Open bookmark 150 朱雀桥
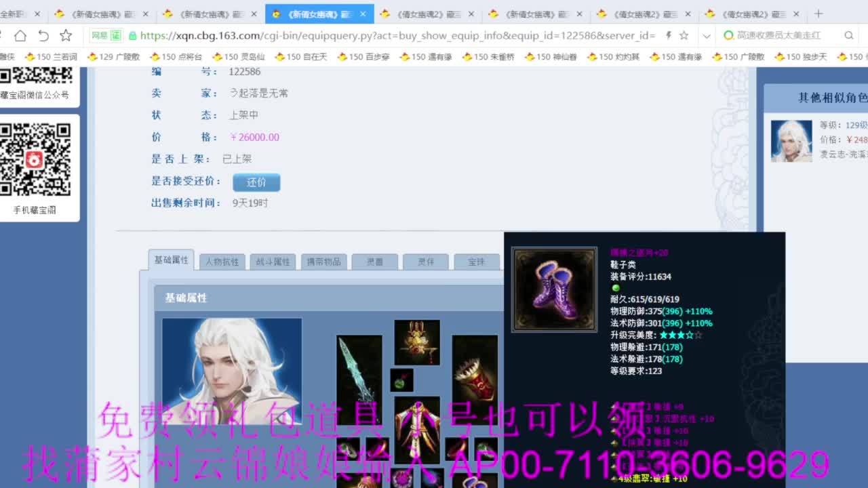The width and height of the screenshot is (868, 488). coord(488,57)
